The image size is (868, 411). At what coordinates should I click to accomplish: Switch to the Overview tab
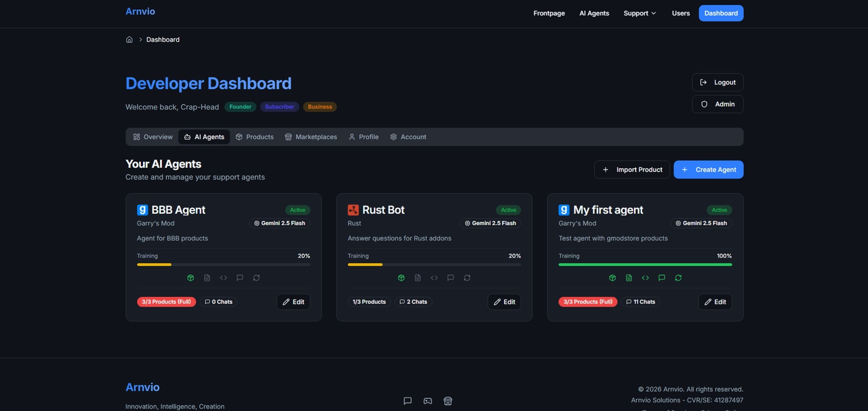153,137
